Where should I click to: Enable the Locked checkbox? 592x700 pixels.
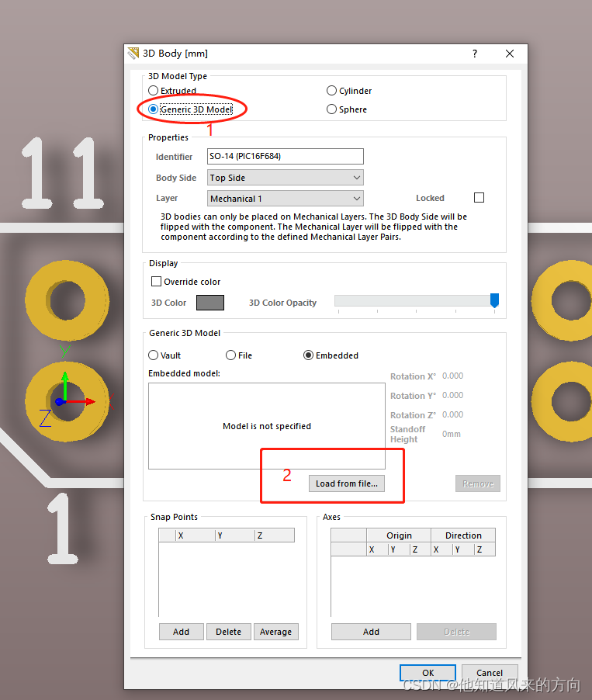[479, 198]
